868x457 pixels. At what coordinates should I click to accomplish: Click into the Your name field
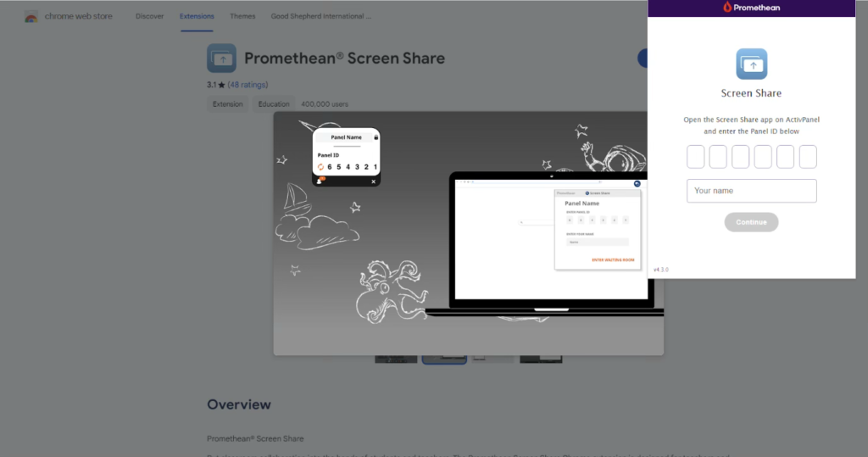click(x=751, y=191)
